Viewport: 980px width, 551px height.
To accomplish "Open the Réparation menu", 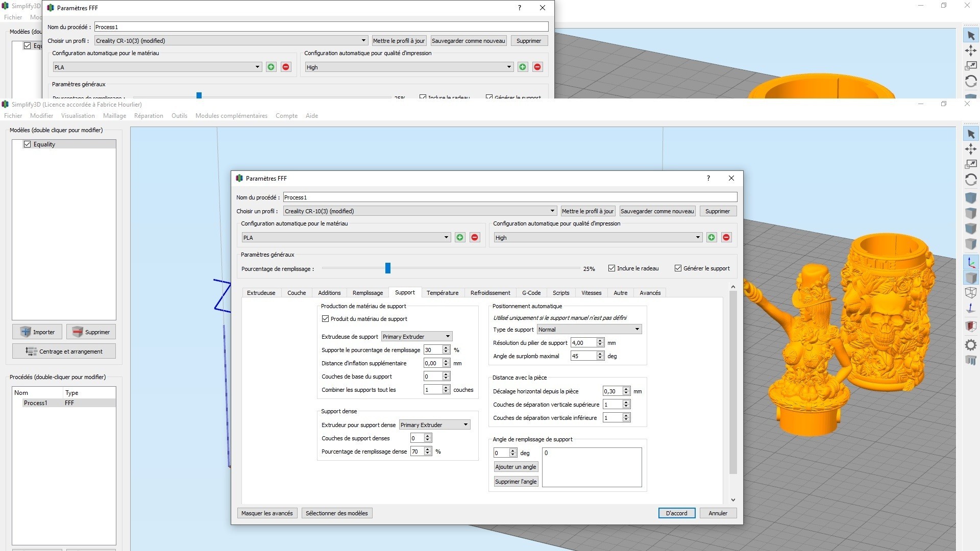I will [x=149, y=116].
